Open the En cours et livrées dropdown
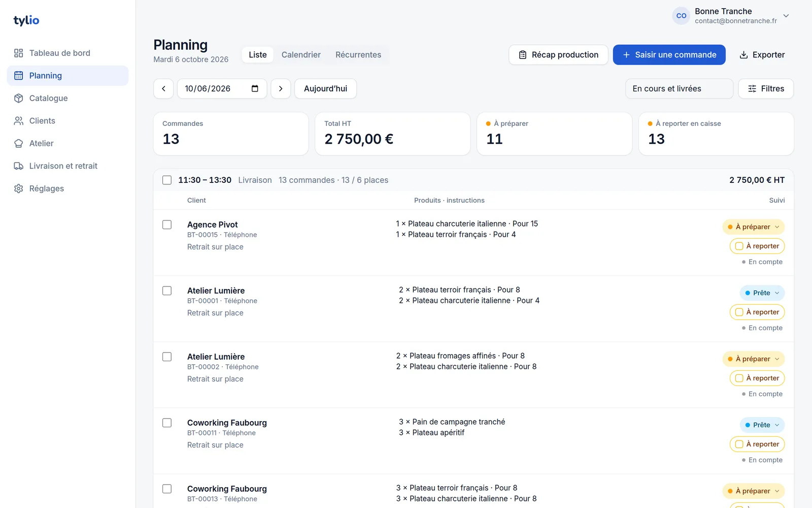Image resolution: width=812 pixels, height=508 pixels. point(679,88)
